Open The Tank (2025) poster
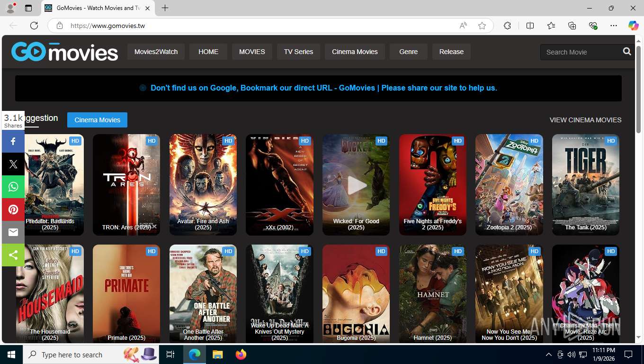Screen dimensions: 644x364 [x=586, y=185]
